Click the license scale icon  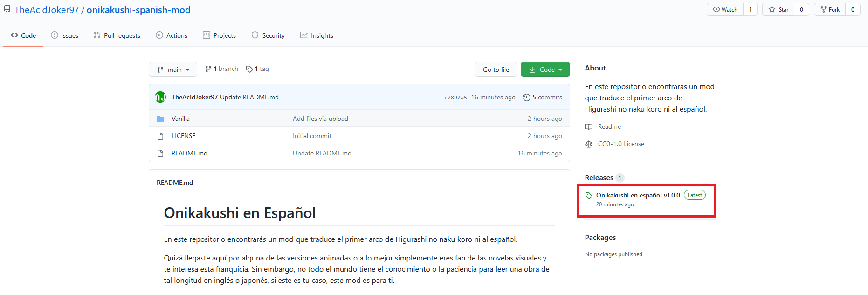(x=589, y=144)
